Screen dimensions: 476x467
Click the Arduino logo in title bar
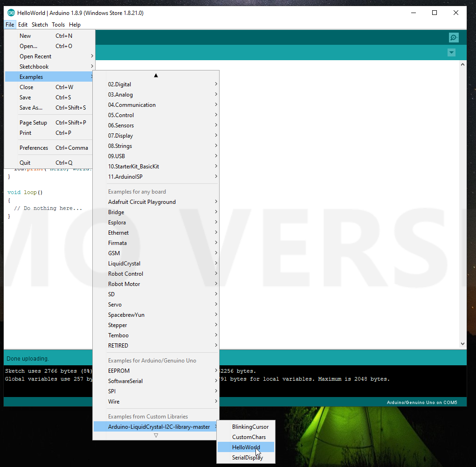point(11,13)
